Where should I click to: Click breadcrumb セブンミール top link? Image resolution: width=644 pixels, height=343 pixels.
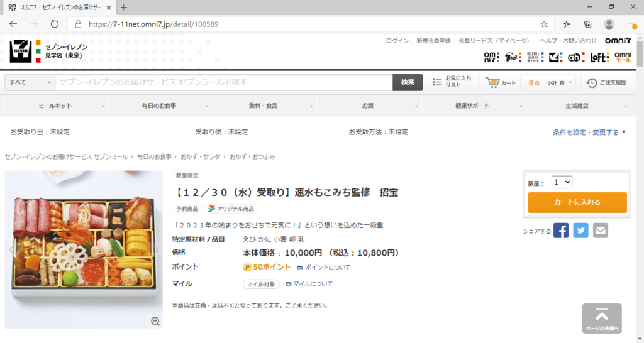[x=66, y=156]
